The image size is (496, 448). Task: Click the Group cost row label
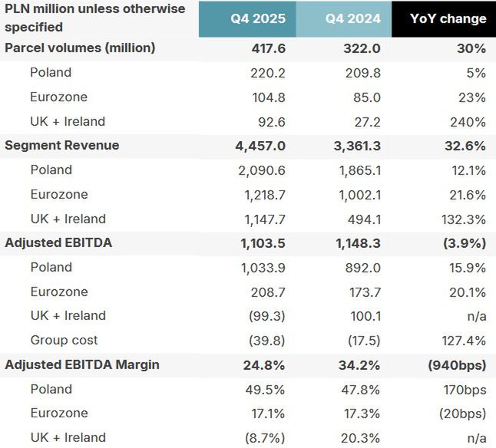pyautogui.click(x=64, y=340)
